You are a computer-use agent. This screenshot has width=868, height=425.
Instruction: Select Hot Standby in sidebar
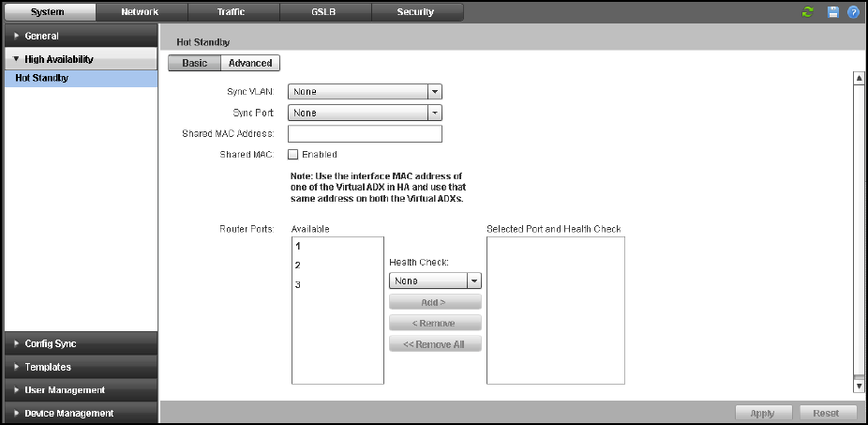[x=81, y=78]
